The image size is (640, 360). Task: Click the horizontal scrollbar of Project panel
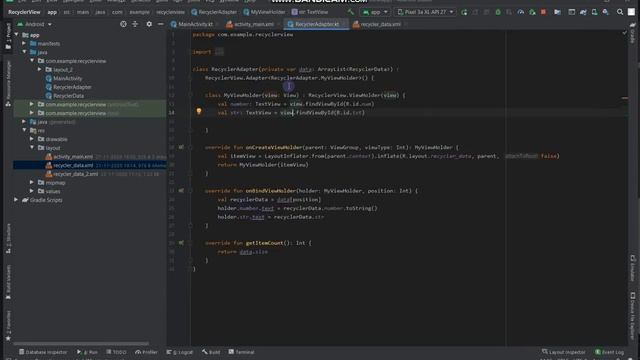(x=81, y=344)
